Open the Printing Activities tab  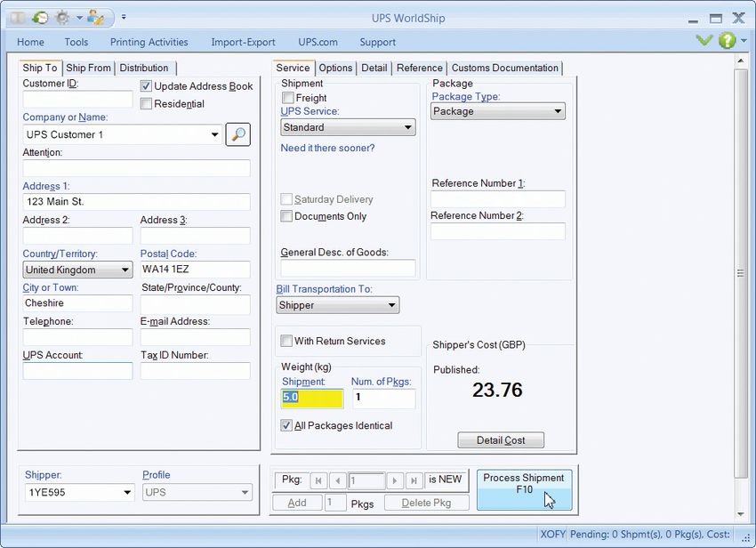pyautogui.click(x=149, y=42)
